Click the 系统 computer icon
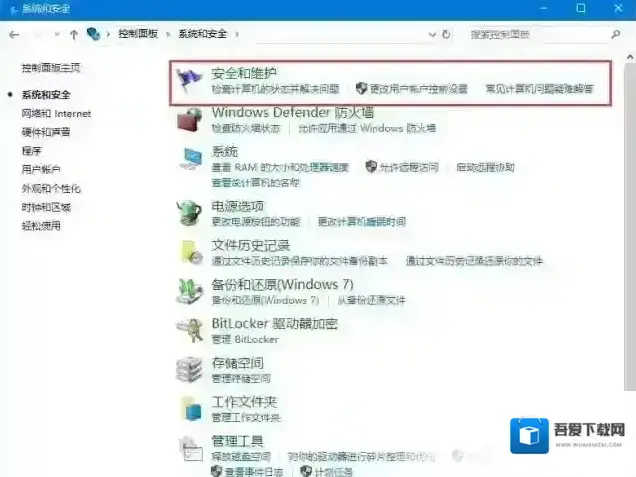The height and width of the screenshot is (477, 636). [x=191, y=159]
